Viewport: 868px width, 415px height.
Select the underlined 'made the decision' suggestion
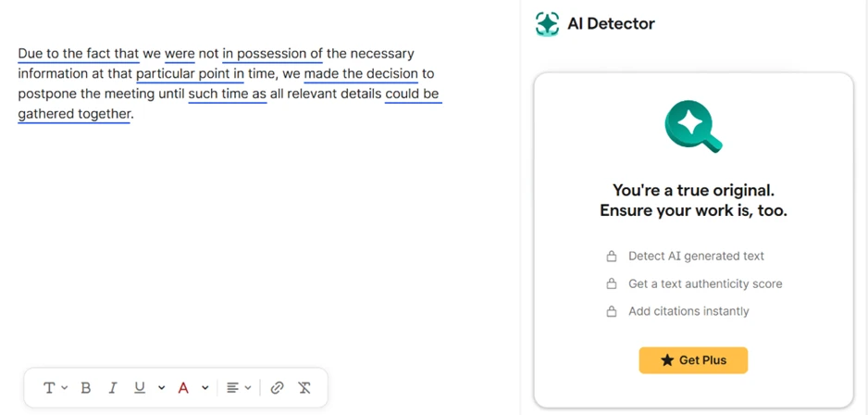pyautogui.click(x=361, y=74)
